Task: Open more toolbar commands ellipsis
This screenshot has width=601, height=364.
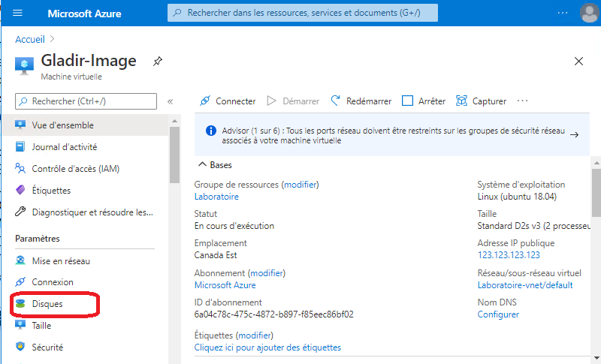Action: [523, 101]
